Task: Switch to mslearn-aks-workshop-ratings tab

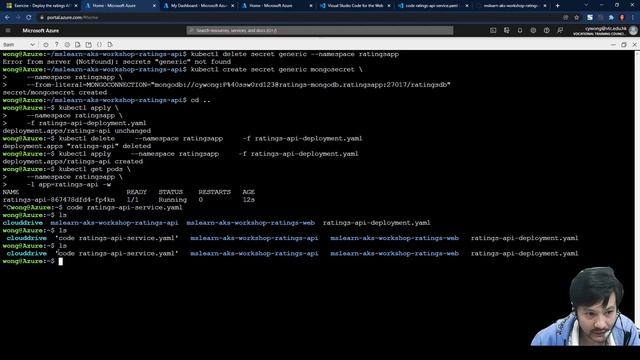Action: [x=510, y=6]
